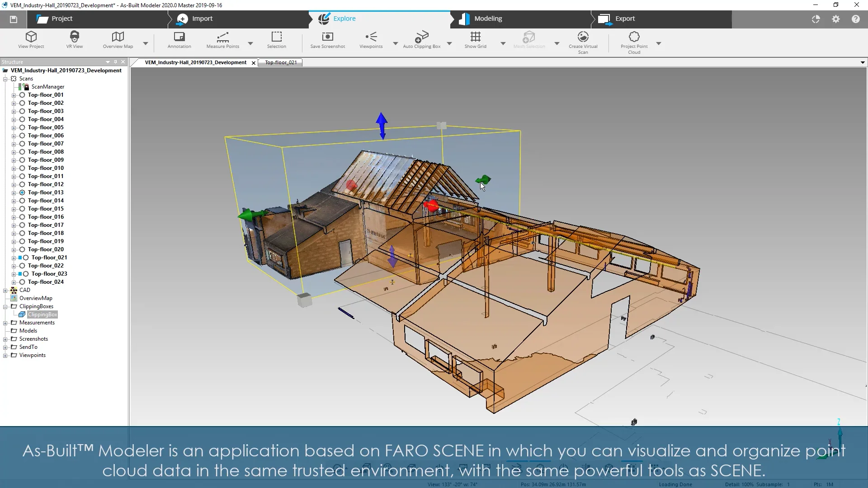Viewport: 868px width, 488px height.
Task: Click the Project Point Cloud button
Action: [x=634, y=37]
